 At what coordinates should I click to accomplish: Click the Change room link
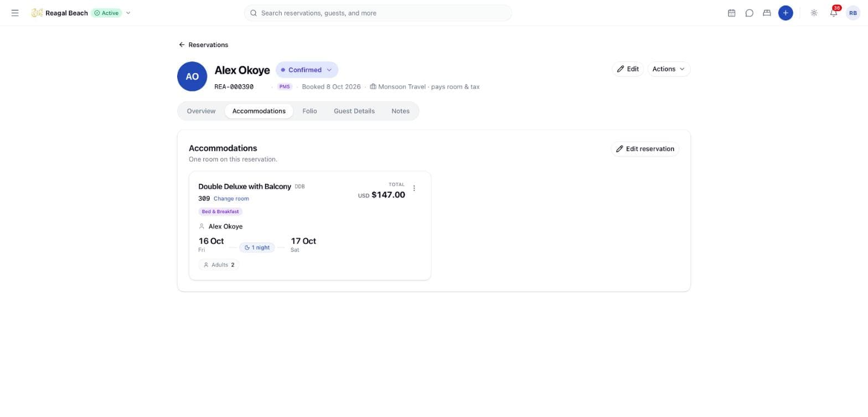(x=231, y=199)
